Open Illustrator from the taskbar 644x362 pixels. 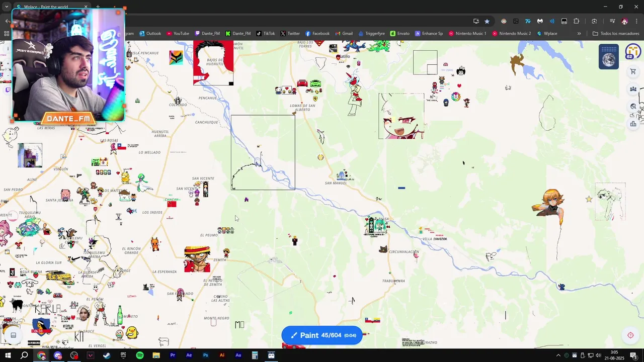(x=222, y=355)
